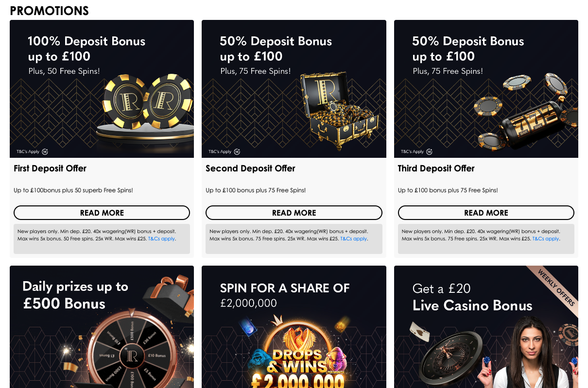Image resolution: width=588 pixels, height=388 pixels.
Task: Click the Second Deposit Offer heading
Action: click(x=250, y=169)
